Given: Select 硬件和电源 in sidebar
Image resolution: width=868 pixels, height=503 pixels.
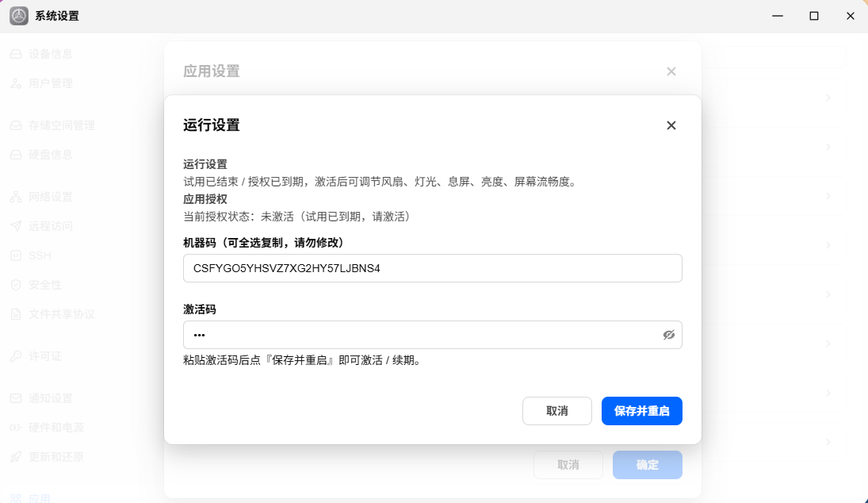Looking at the screenshot, I should pos(56,428).
